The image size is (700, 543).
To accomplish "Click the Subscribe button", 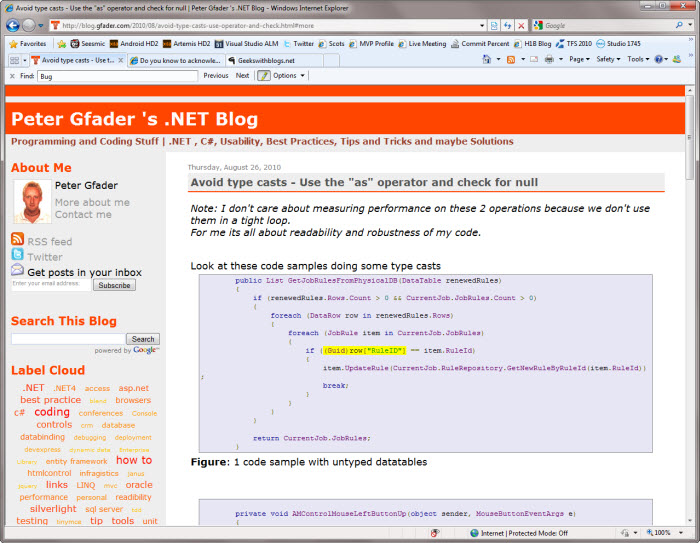I will tap(114, 285).
